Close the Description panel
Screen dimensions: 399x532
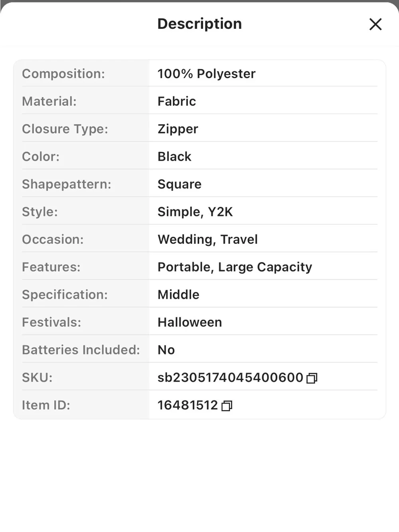375,24
